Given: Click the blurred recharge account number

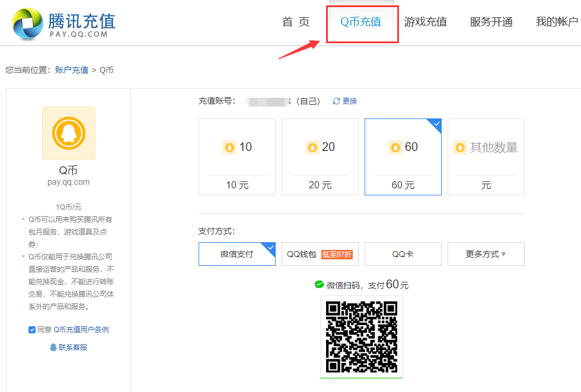Looking at the screenshot, I should [x=269, y=101].
